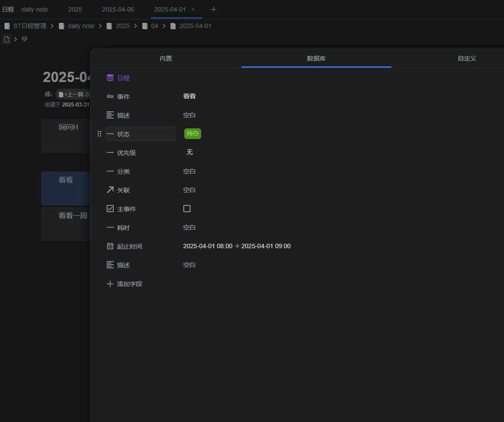Viewport: 504px width, 422px height.
Task: Click the purple 日程 database icon
Action: (x=110, y=78)
